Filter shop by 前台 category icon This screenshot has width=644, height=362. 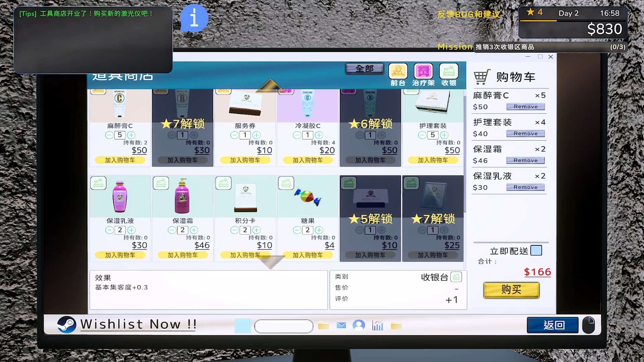click(398, 71)
